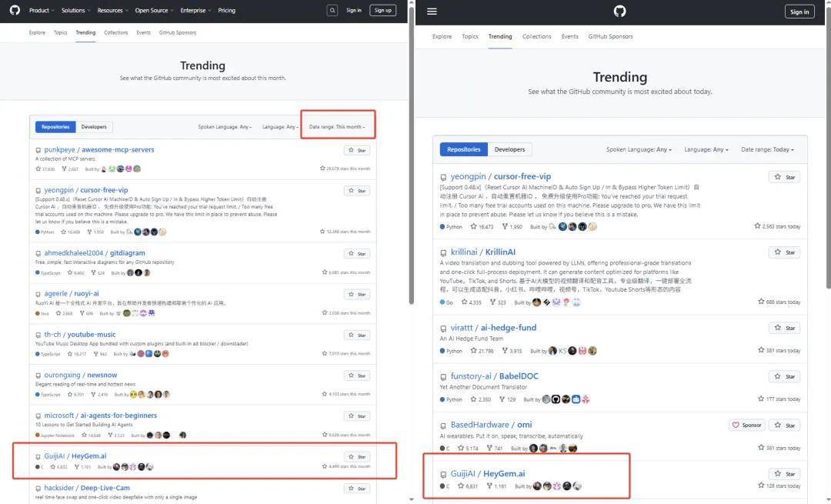Sponsor BasedHardware/omi in the right window

[746, 426]
